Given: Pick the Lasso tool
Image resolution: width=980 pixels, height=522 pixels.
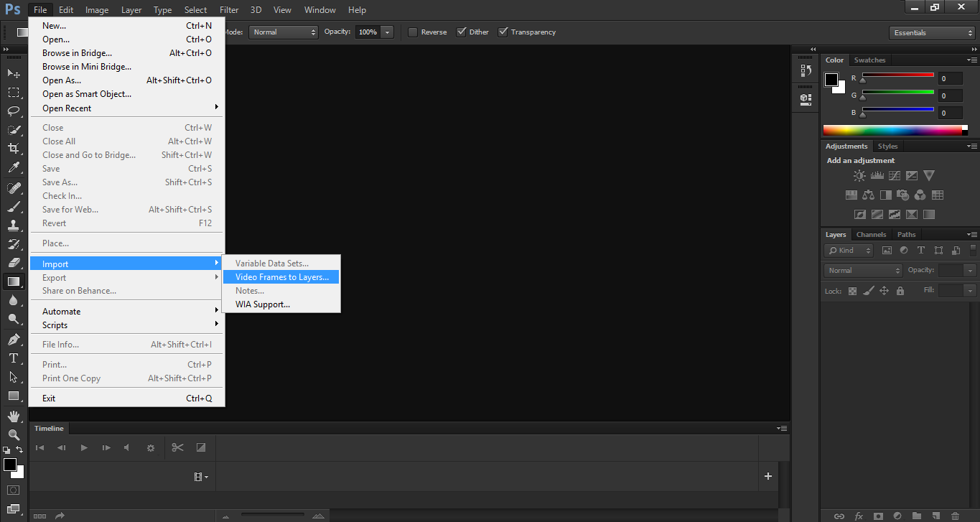Looking at the screenshot, I should coord(14,111).
